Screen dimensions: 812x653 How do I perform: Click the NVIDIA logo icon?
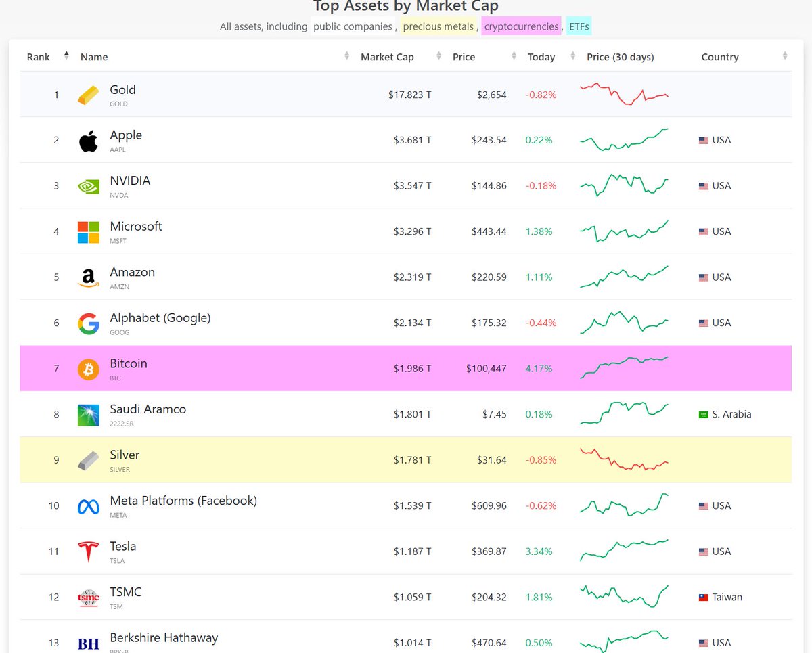point(88,186)
